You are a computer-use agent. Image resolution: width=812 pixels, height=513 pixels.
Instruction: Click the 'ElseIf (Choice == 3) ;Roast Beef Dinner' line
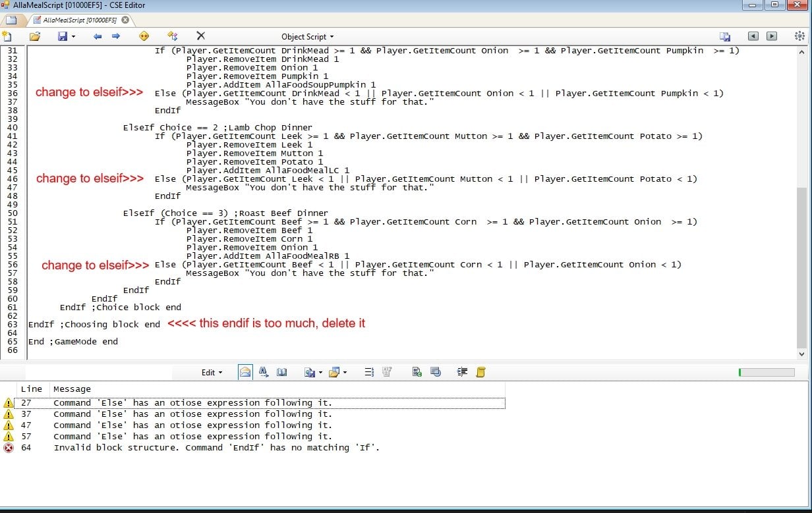pos(225,213)
